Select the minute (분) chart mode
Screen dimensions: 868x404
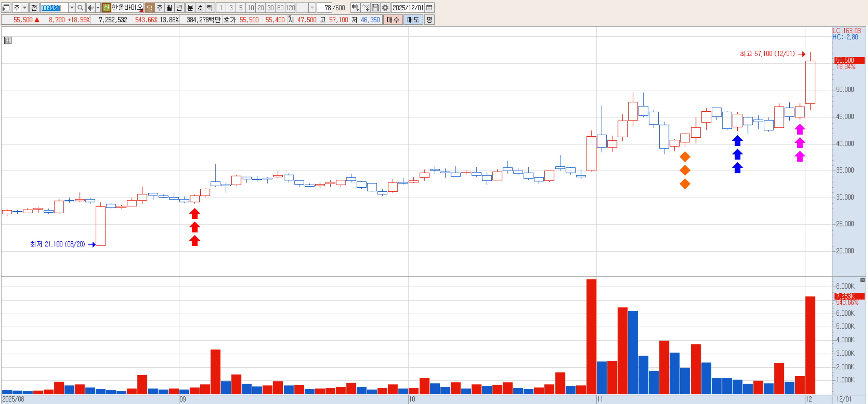[190, 8]
